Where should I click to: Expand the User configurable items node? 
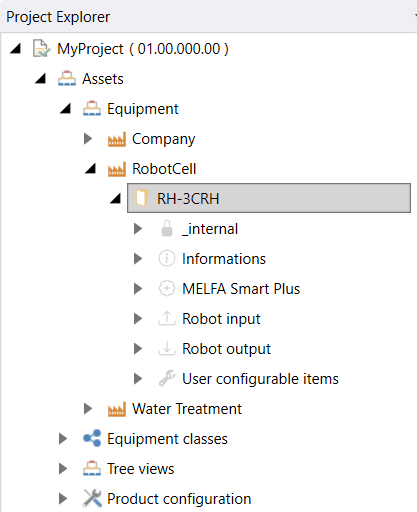[138, 379]
